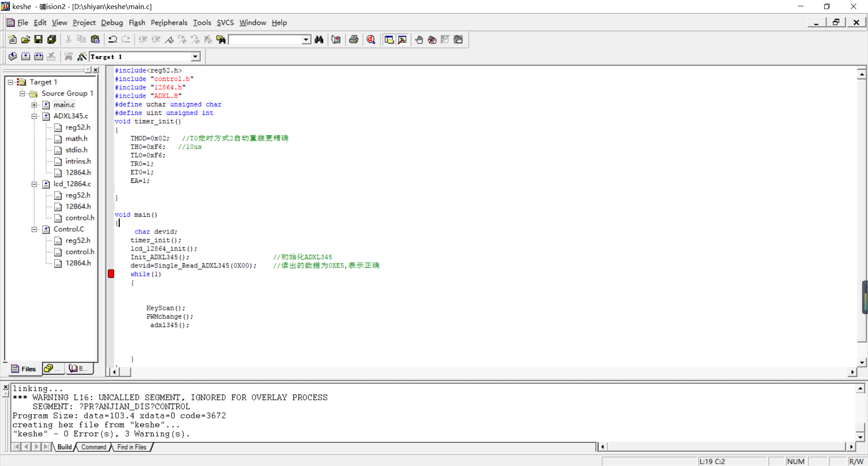
Task: Click the Copy icon in toolbar
Action: click(x=82, y=40)
